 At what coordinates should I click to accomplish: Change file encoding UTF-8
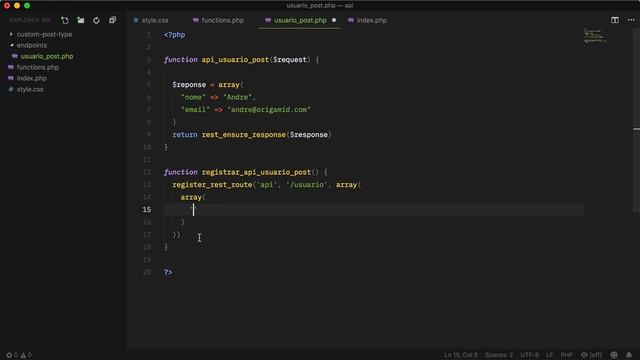point(529,355)
